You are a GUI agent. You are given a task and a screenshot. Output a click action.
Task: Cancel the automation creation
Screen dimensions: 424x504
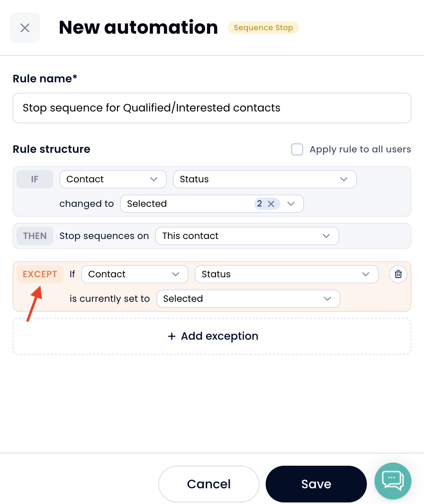[x=209, y=484]
